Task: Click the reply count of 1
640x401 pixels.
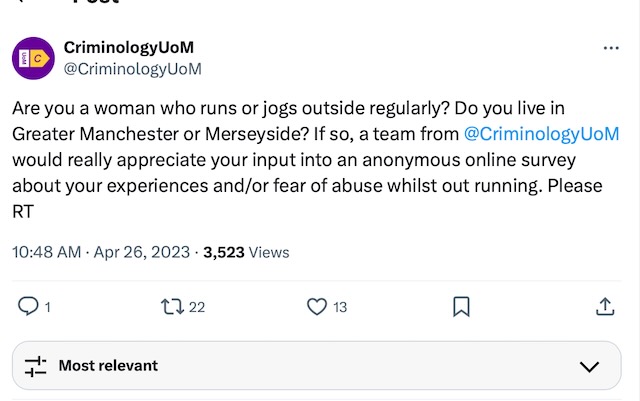Action: [47, 308]
